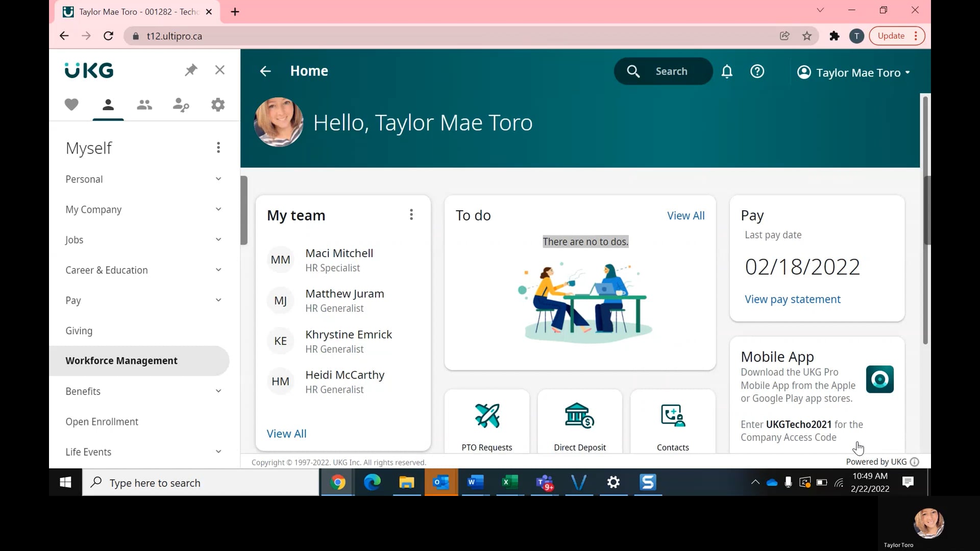Click View All in To do card

pyautogui.click(x=685, y=216)
